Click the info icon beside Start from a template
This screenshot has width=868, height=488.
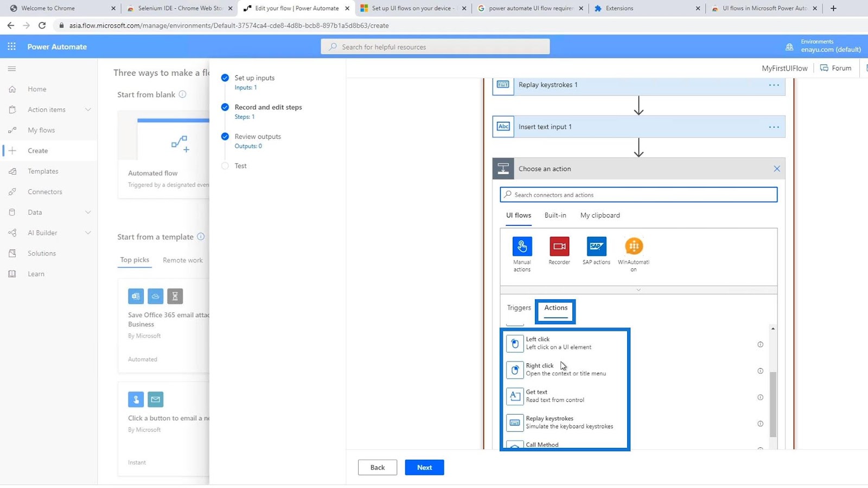[201, 236]
